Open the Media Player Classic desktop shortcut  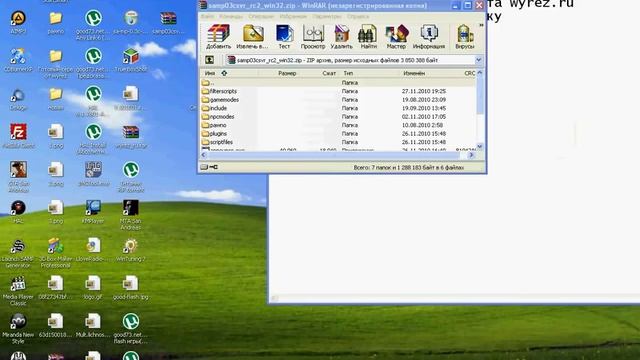pos(18,291)
